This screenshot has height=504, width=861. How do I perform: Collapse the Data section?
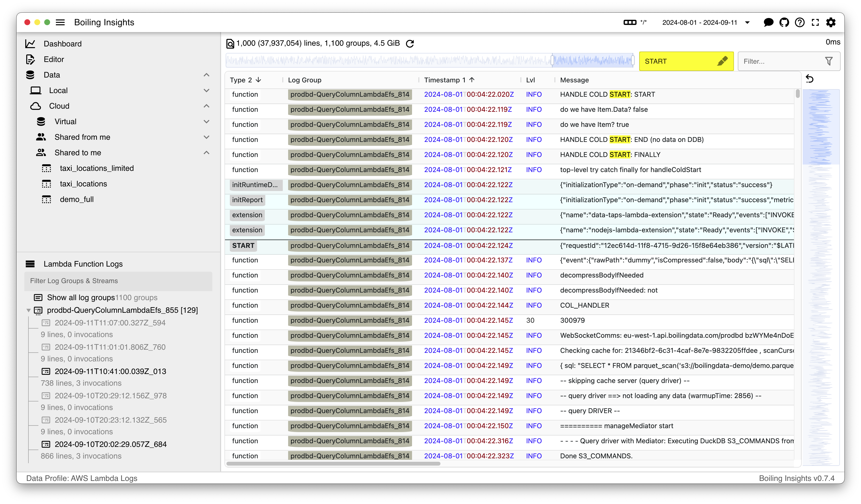206,75
